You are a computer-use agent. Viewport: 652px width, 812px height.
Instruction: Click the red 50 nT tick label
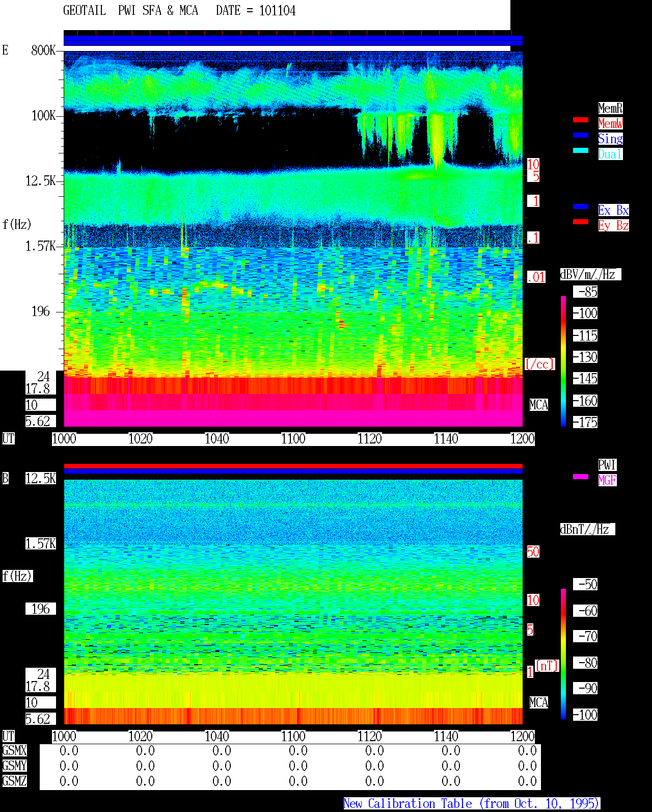coord(533,552)
